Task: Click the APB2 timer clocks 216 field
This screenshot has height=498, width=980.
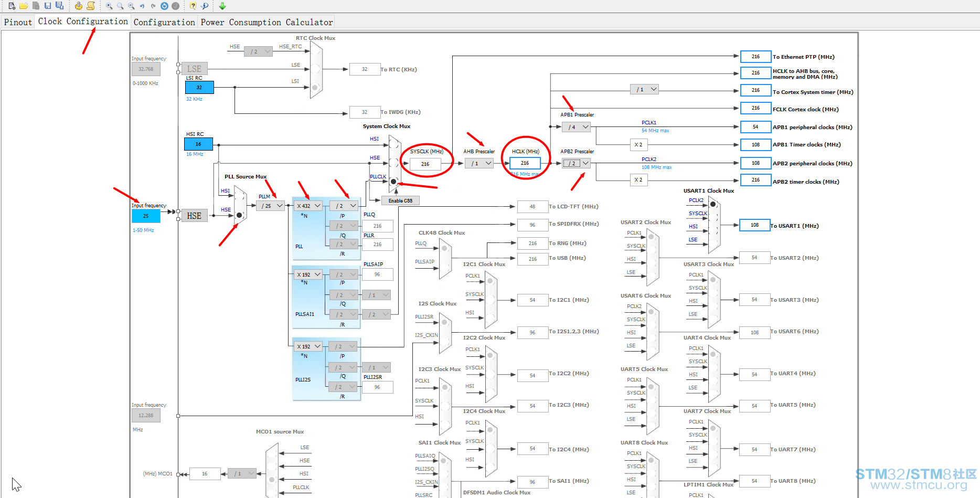Action: coord(755,180)
